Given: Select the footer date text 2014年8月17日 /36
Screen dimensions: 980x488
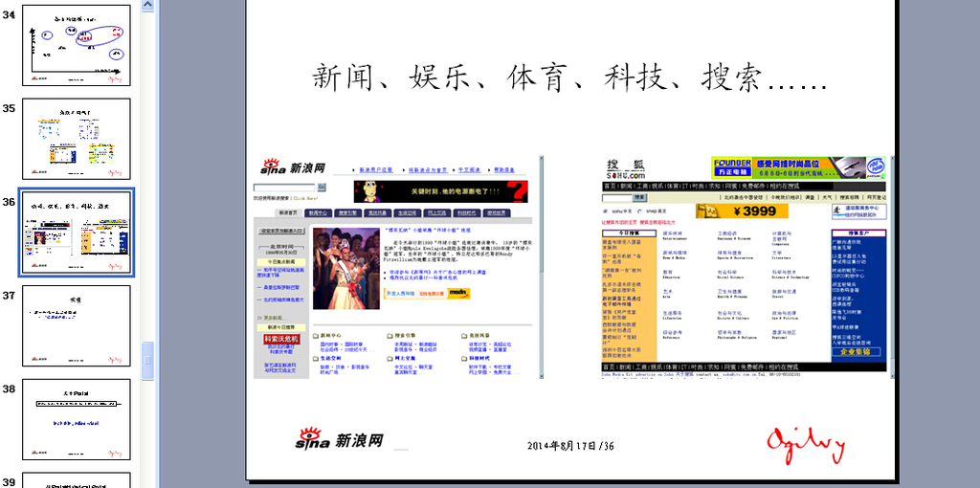Looking at the screenshot, I should point(570,446).
